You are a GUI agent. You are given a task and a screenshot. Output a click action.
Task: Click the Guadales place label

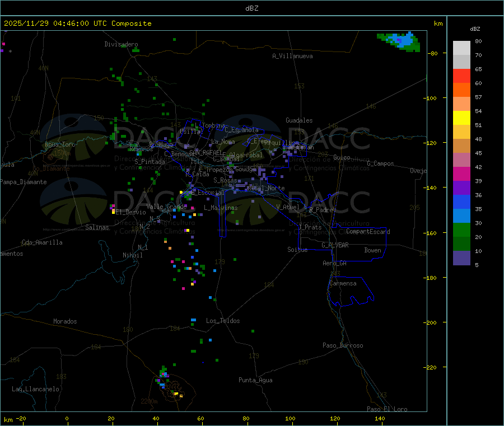[299, 120]
